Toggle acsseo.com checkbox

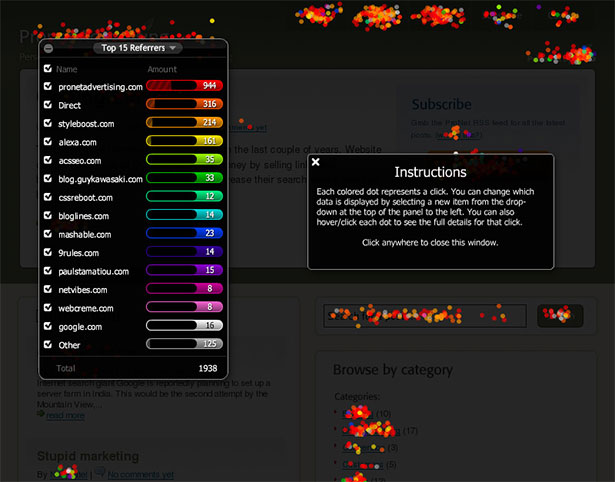pos(48,160)
